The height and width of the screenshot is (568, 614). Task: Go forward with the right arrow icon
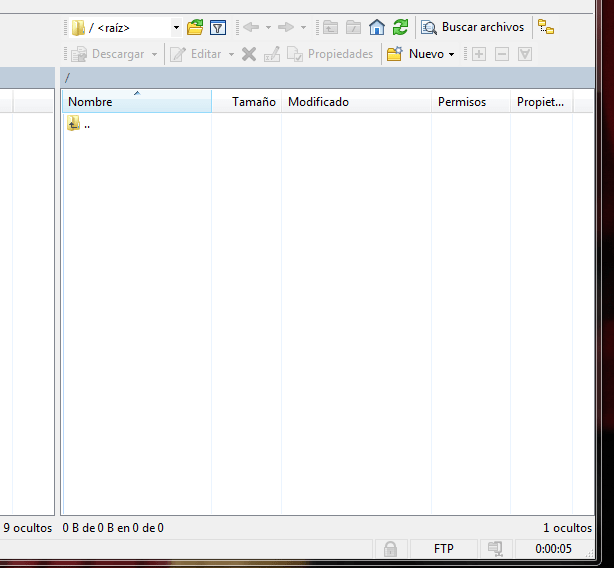(286, 27)
